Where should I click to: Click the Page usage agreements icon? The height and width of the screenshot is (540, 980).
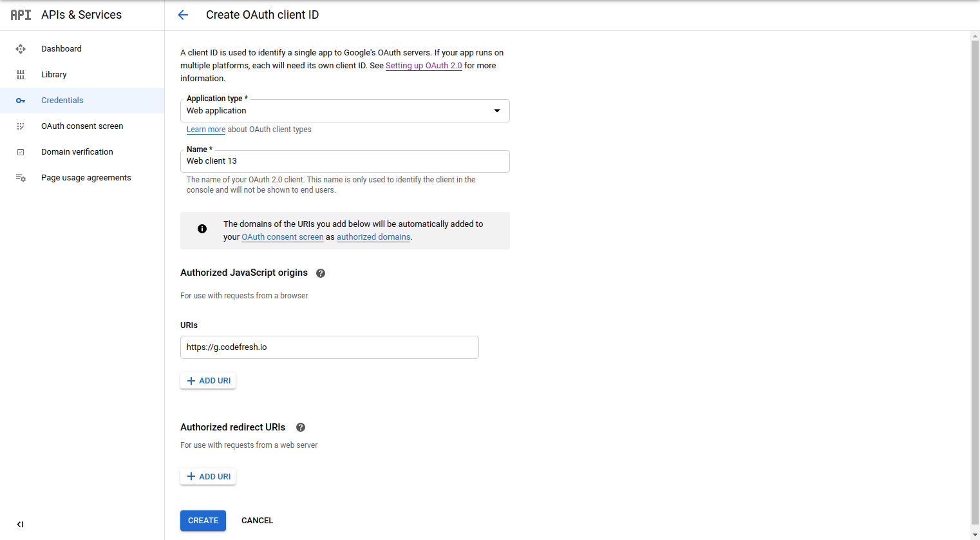coord(21,178)
